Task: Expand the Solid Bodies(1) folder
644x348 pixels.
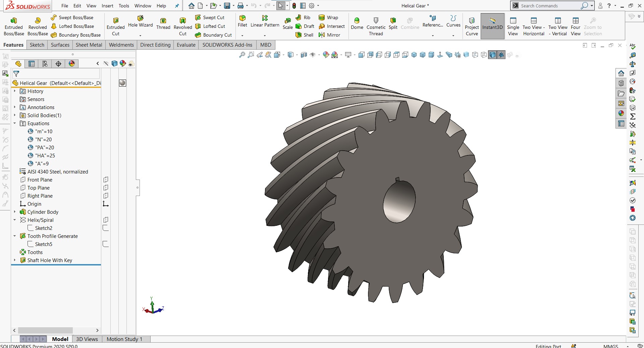Action: pos(15,115)
